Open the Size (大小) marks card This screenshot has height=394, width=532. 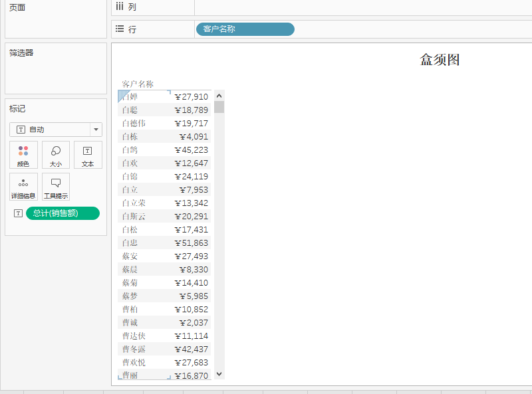pos(56,155)
